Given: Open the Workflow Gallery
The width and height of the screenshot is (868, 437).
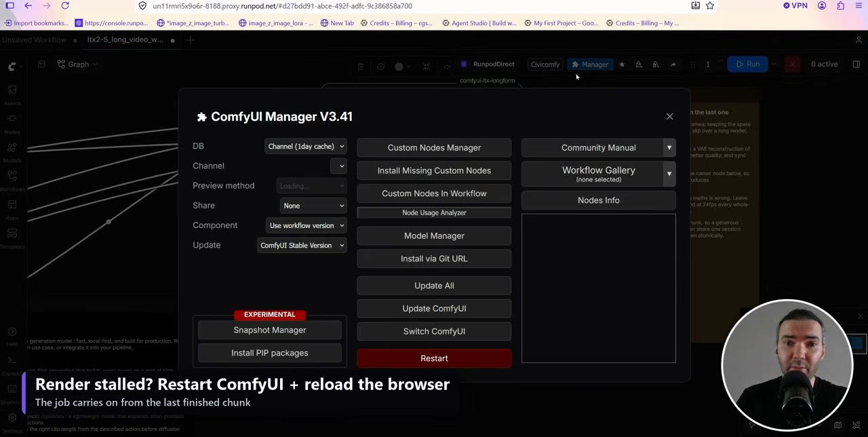Looking at the screenshot, I should [x=592, y=174].
